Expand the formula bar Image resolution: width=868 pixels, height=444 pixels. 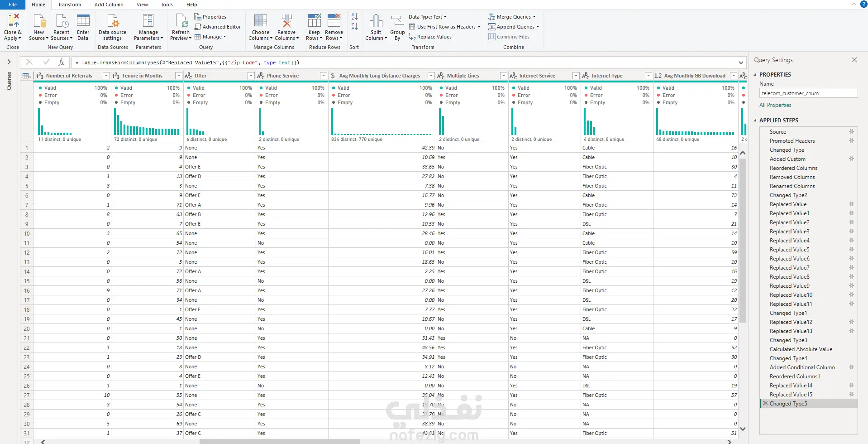pos(741,63)
